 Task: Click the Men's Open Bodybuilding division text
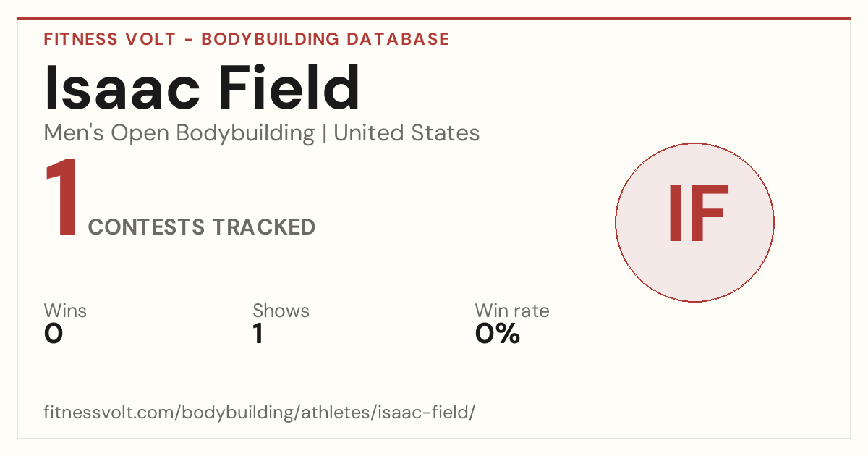point(179,133)
